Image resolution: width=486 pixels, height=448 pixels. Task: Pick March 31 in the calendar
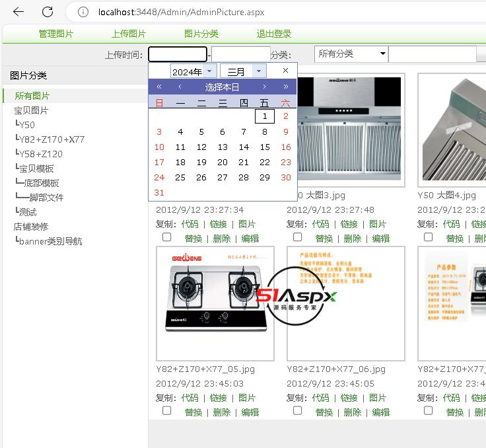coord(159,193)
